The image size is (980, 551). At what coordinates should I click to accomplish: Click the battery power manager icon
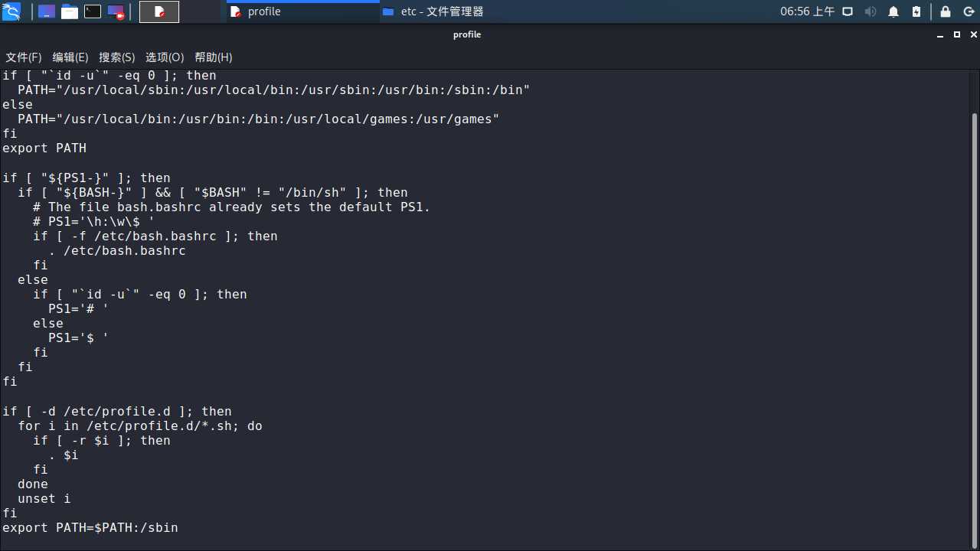(916, 11)
